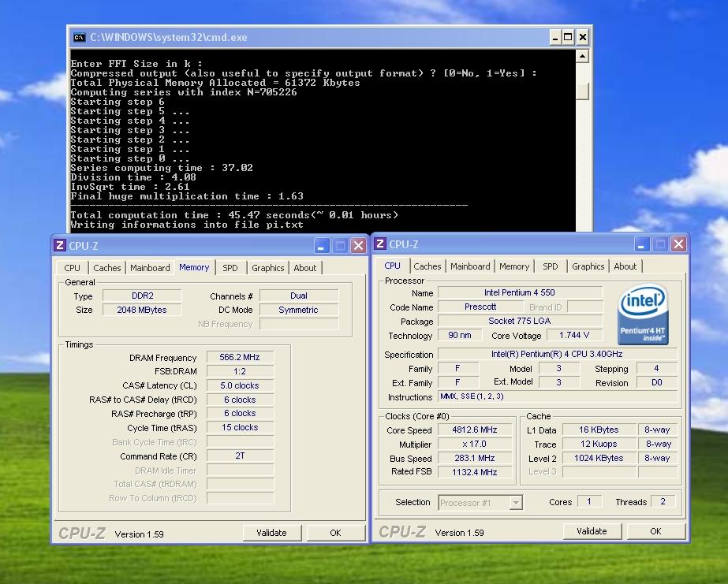Click the 15 clocks tRAS value
The width and height of the screenshot is (728, 584).
240,427
